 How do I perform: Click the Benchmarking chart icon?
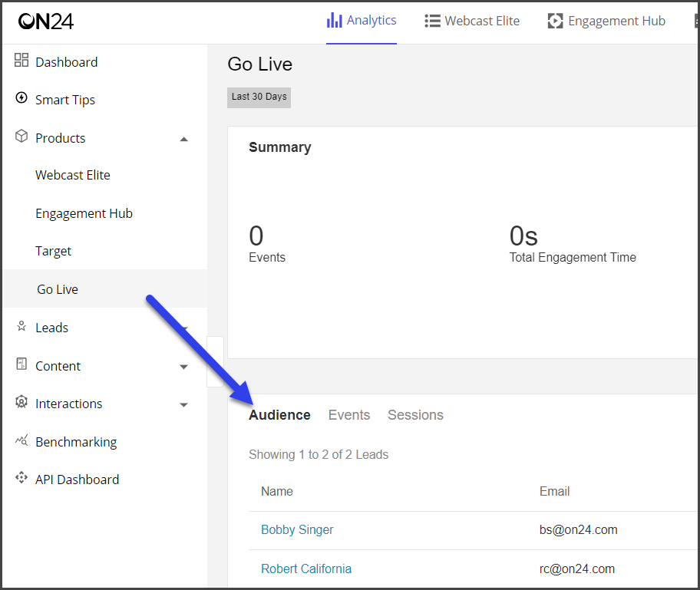[21, 440]
